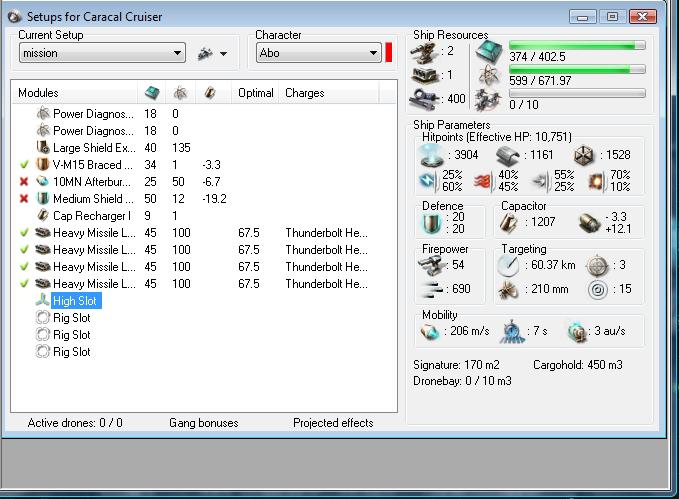Image resolution: width=679 pixels, height=499 pixels.
Task: Click the calibration icon showing 400
Action: [x=423, y=99]
